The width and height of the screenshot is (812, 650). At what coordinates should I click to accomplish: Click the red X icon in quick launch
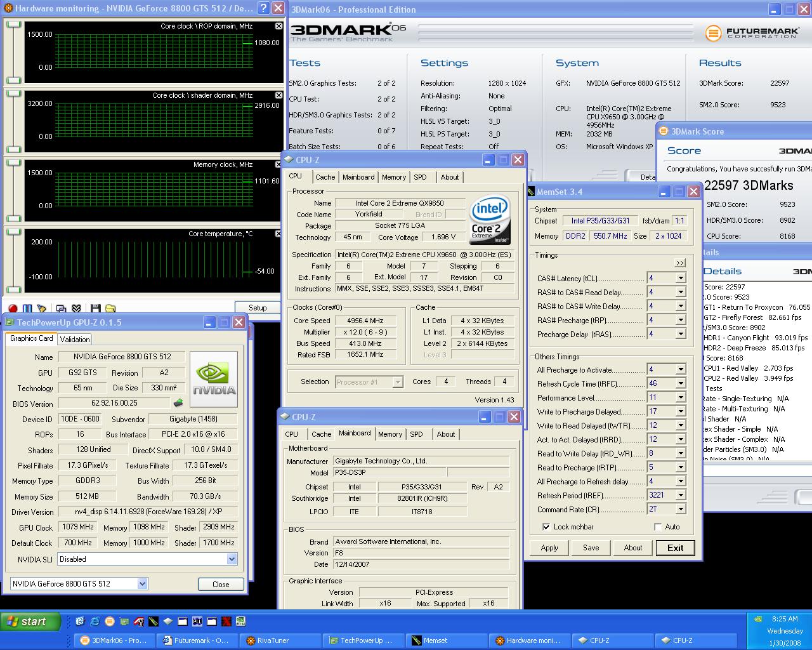click(226, 621)
